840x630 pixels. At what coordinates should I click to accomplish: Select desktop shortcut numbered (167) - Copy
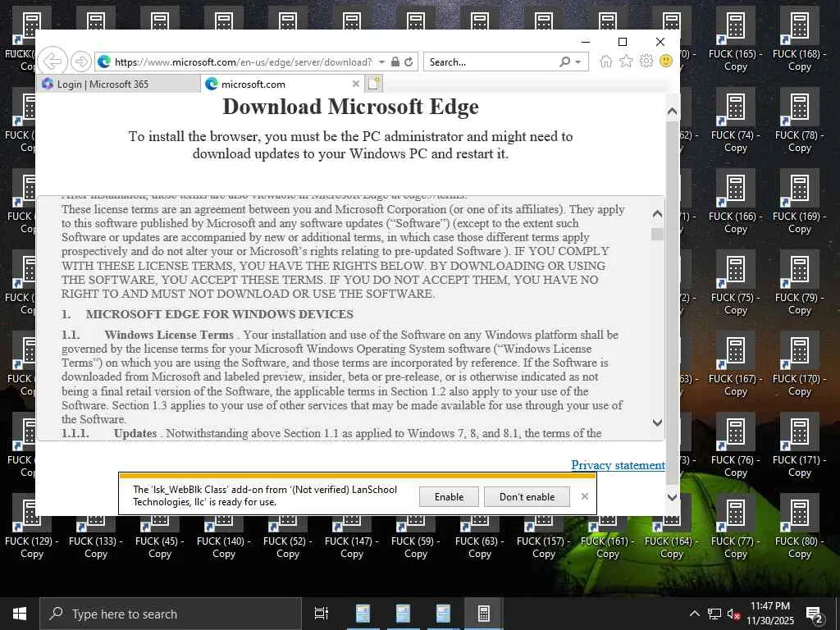click(x=735, y=366)
